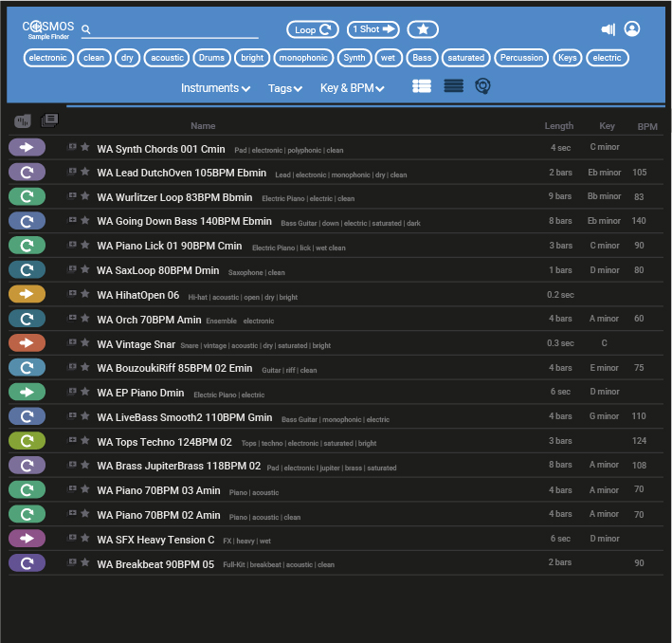Play WA Lead DutchOven loop
The height and width of the screenshot is (643, 672).
(27, 172)
